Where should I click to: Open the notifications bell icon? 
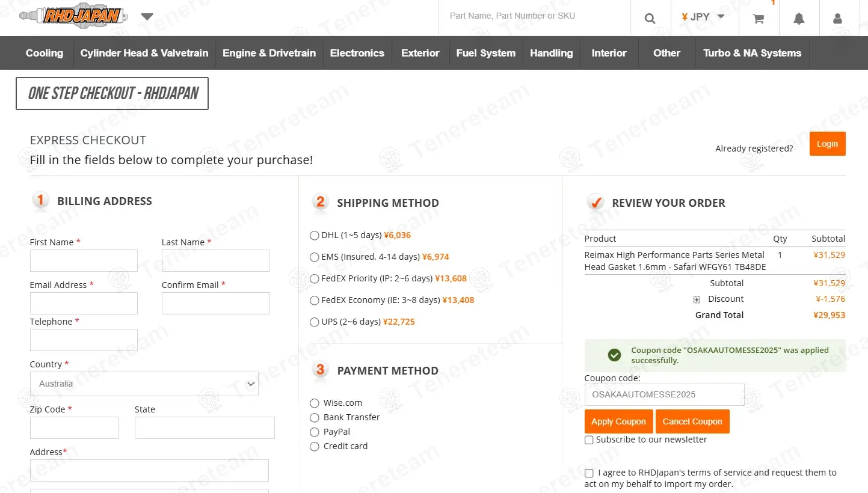pos(799,19)
